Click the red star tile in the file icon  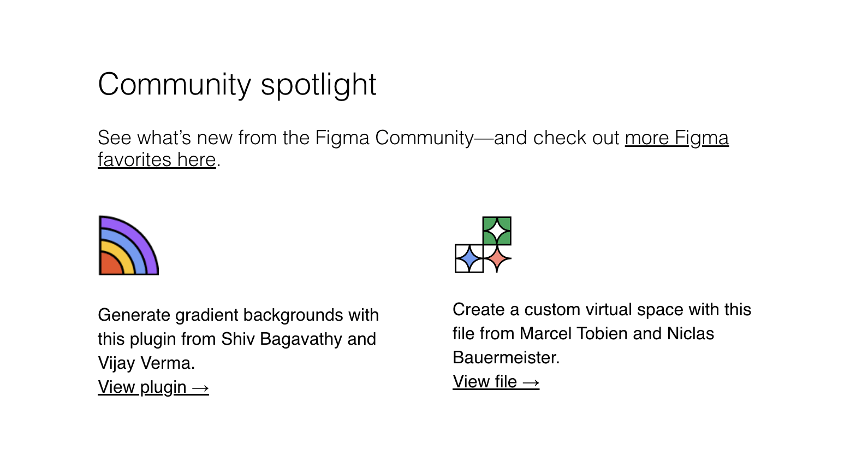coord(497,258)
